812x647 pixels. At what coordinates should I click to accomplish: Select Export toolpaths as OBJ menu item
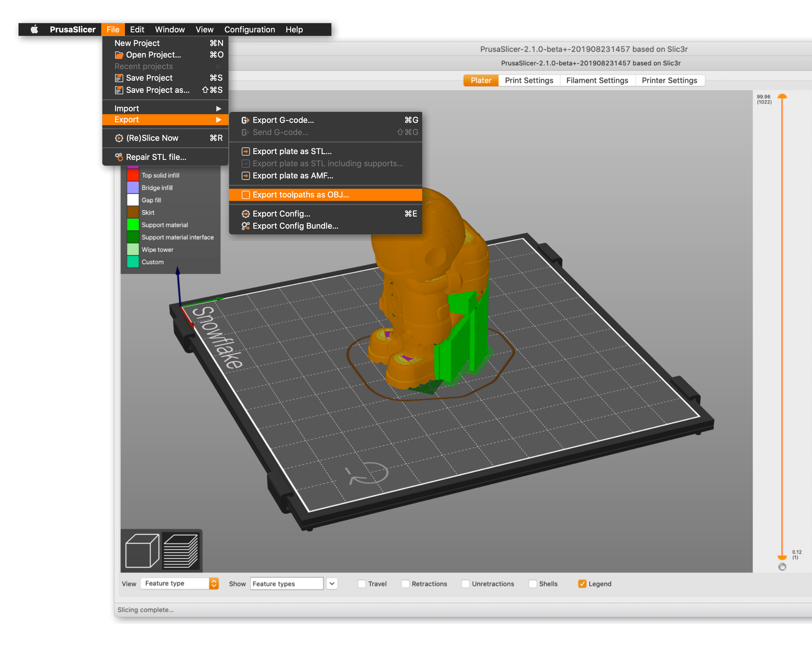[x=300, y=195]
